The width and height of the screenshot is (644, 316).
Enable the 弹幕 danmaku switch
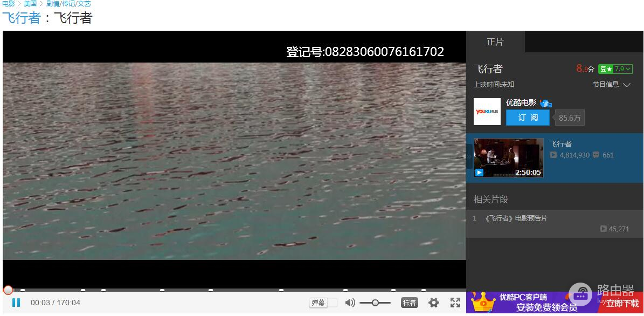pos(333,303)
